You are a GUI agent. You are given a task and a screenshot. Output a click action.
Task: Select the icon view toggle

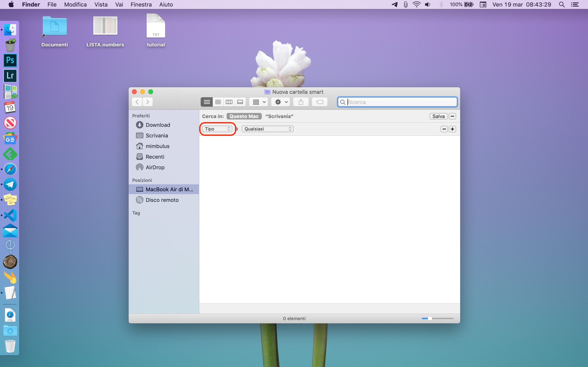[207, 102]
